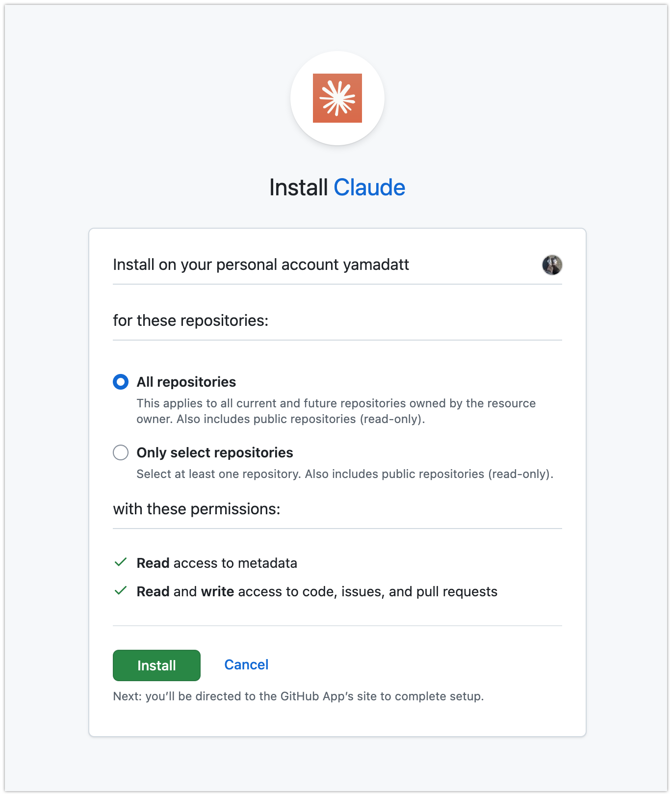Screen dimensions: 672x796
Task: Click the "Next: you'll be directed" setup note
Action: (x=298, y=696)
